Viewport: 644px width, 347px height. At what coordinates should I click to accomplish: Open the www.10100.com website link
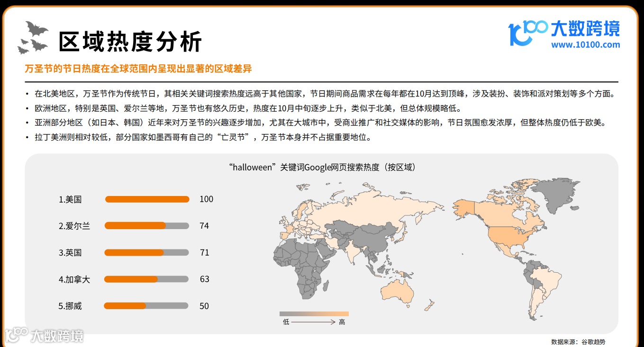coord(586,45)
